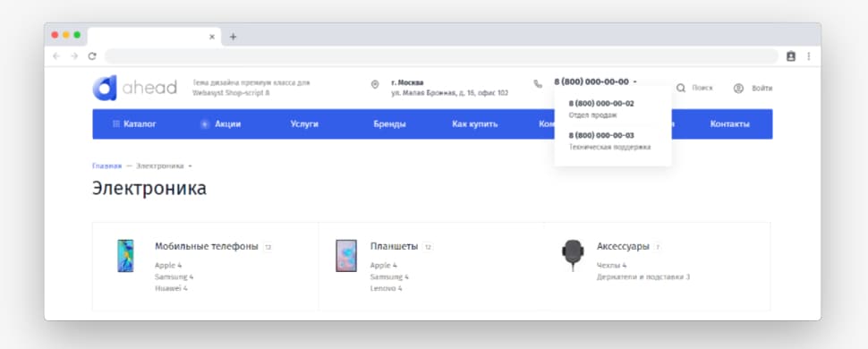Viewport: 868px width, 349px height.
Task: Open Apple under Планшеты
Action: (x=384, y=266)
